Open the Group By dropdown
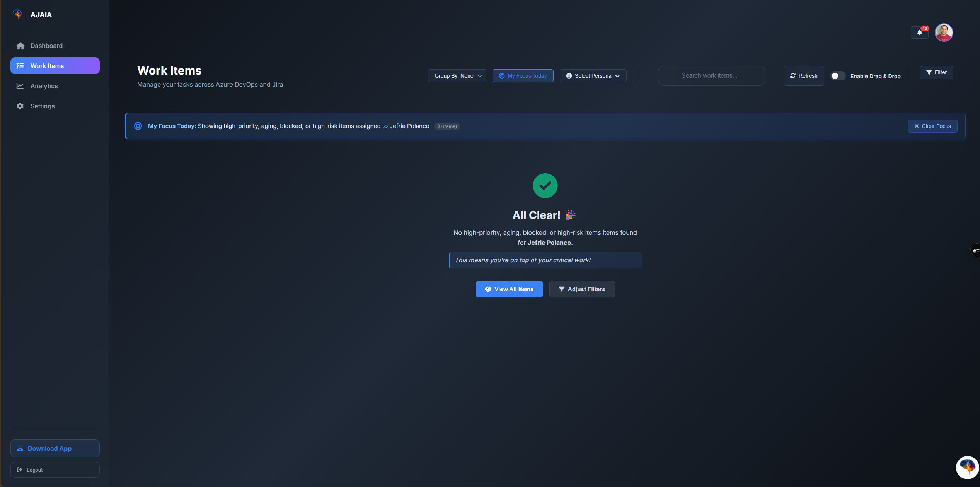 (x=457, y=76)
